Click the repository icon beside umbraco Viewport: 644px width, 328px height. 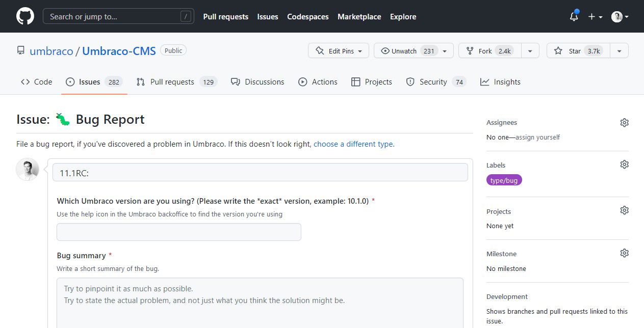coord(21,51)
